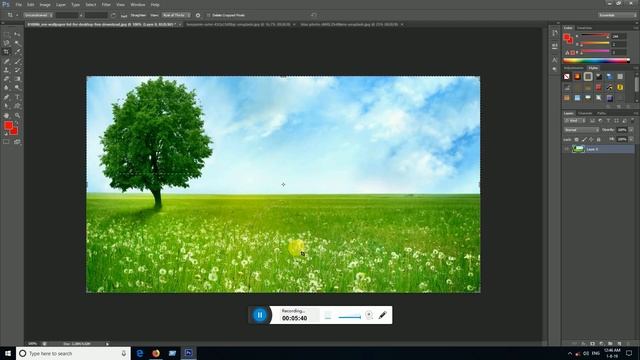This screenshot has height=360, width=640.
Task: Select the Eraser tool
Action: click(x=6, y=78)
